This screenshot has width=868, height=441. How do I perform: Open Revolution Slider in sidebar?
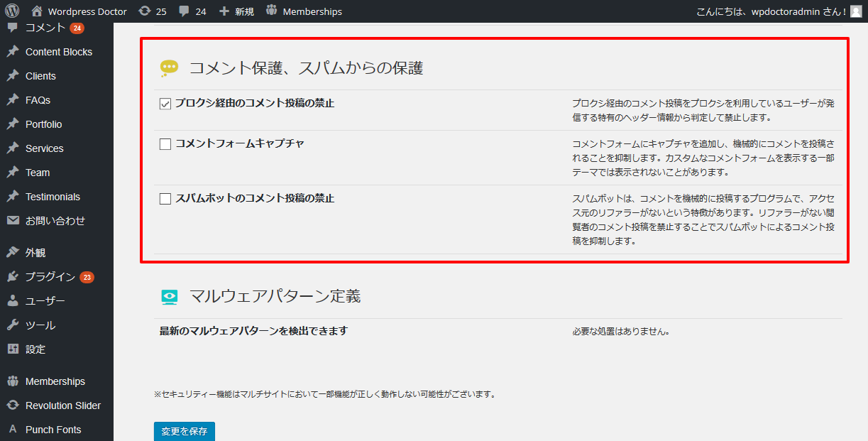[62, 405]
